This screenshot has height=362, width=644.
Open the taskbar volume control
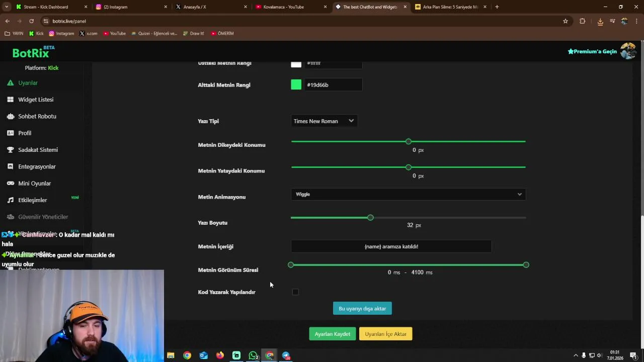(x=599, y=355)
